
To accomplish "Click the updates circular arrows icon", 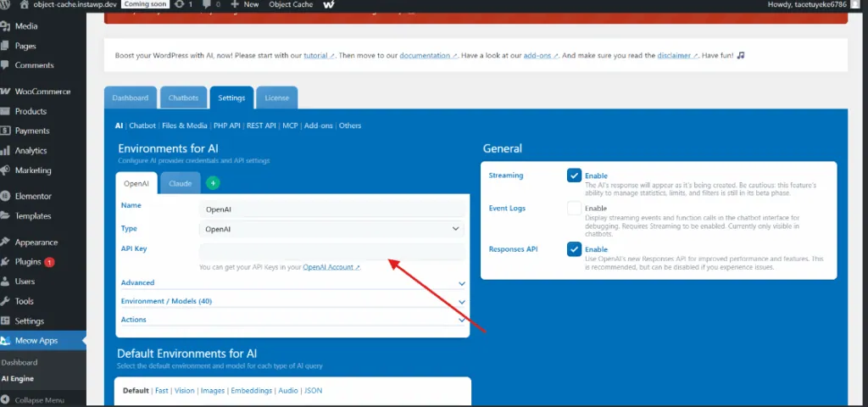I will click(x=180, y=4).
